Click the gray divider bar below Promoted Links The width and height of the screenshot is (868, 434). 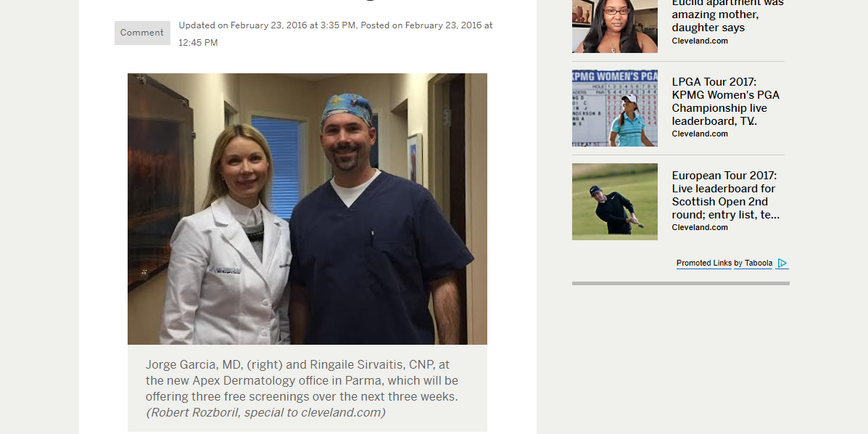coord(681,283)
